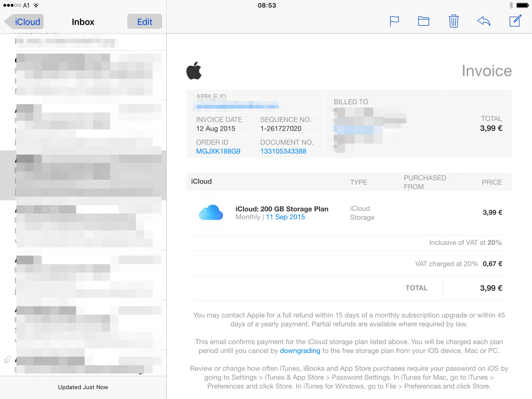The height and width of the screenshot is (399, 532).
Task: Compose a new message with the pencil icon
Action: 515,21
